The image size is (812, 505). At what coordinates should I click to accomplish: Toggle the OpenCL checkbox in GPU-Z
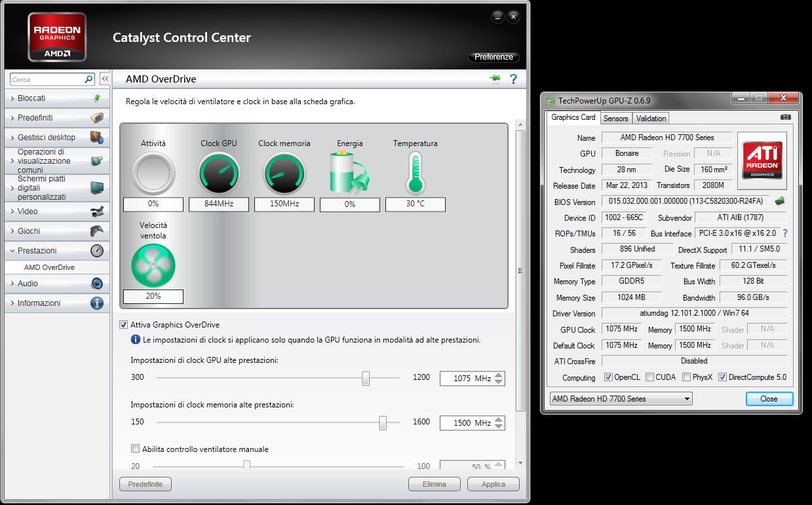pos(608,377)
